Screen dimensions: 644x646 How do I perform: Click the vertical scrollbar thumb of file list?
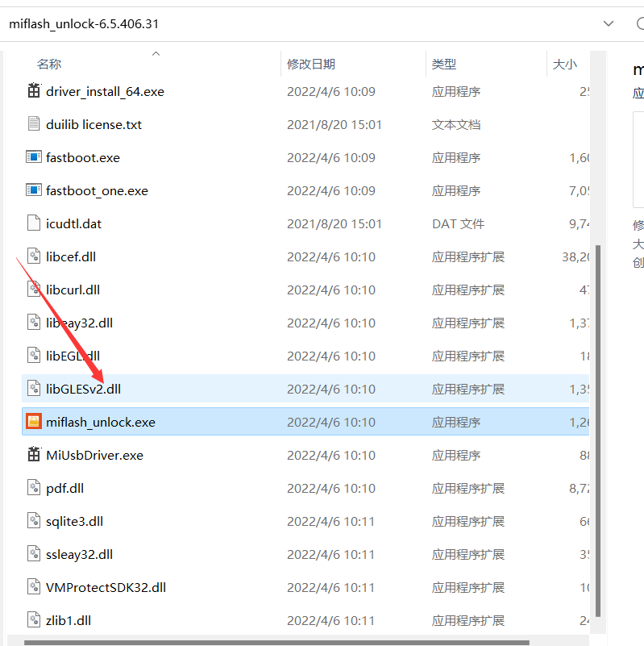598,431
